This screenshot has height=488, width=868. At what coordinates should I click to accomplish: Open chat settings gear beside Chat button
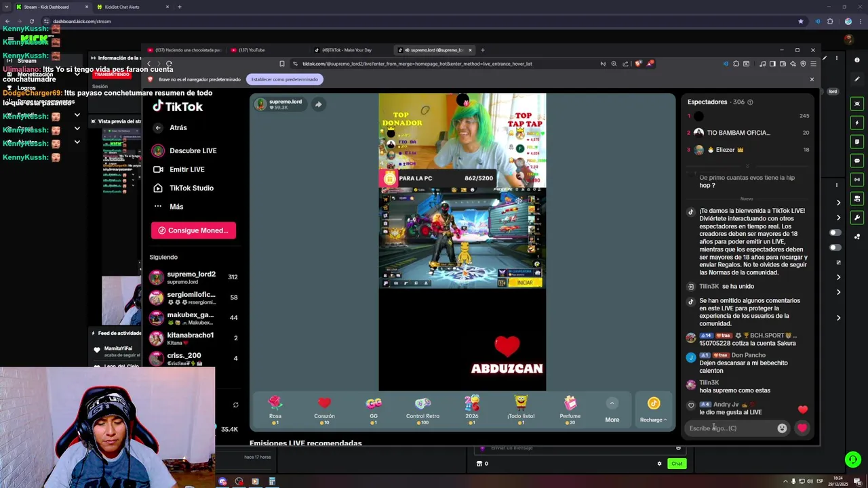click(x=659, y=464)
